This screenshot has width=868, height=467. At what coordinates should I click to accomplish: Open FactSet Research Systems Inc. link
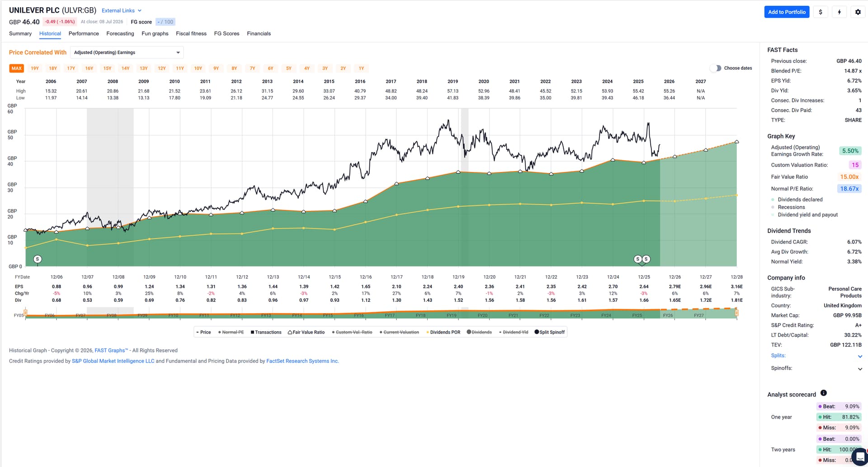(302, 361)
